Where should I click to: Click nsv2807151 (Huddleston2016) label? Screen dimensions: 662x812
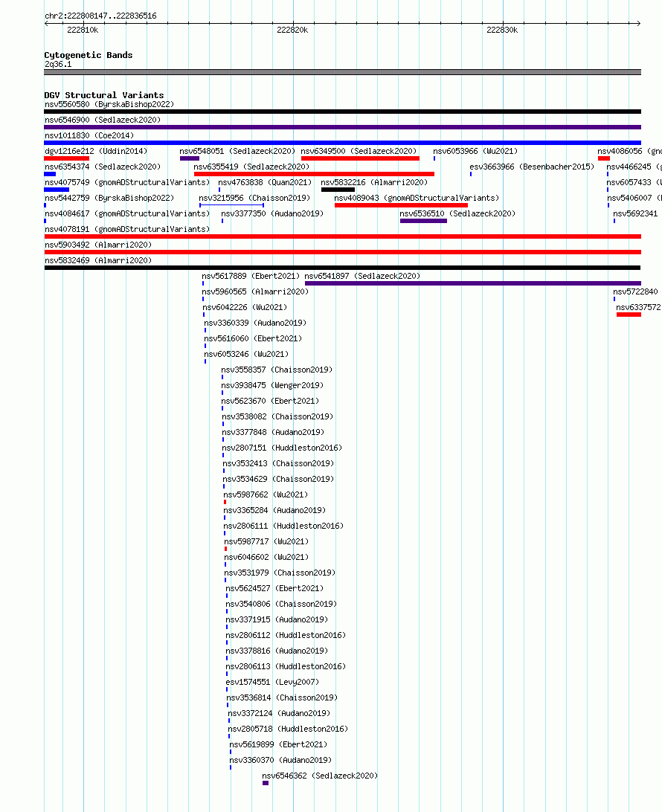tap(283, 448)
